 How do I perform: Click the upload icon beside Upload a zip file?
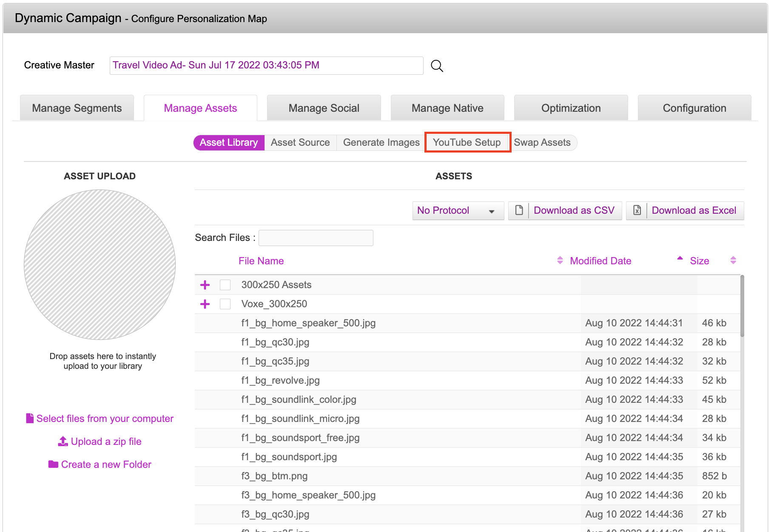63,441
